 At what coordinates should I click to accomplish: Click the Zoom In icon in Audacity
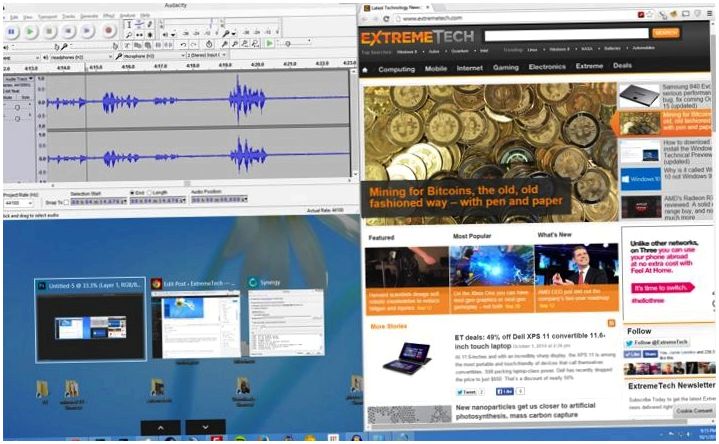(x=225, y=44)
